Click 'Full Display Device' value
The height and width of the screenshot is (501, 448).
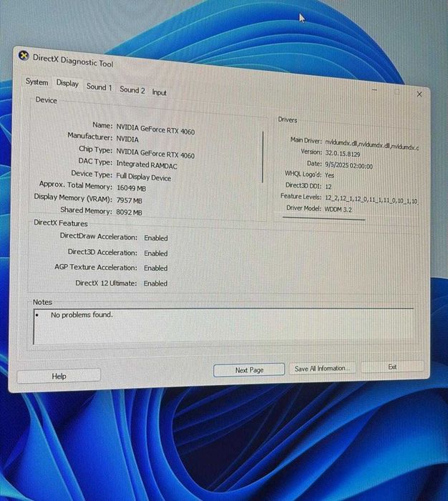click(143, 177)
